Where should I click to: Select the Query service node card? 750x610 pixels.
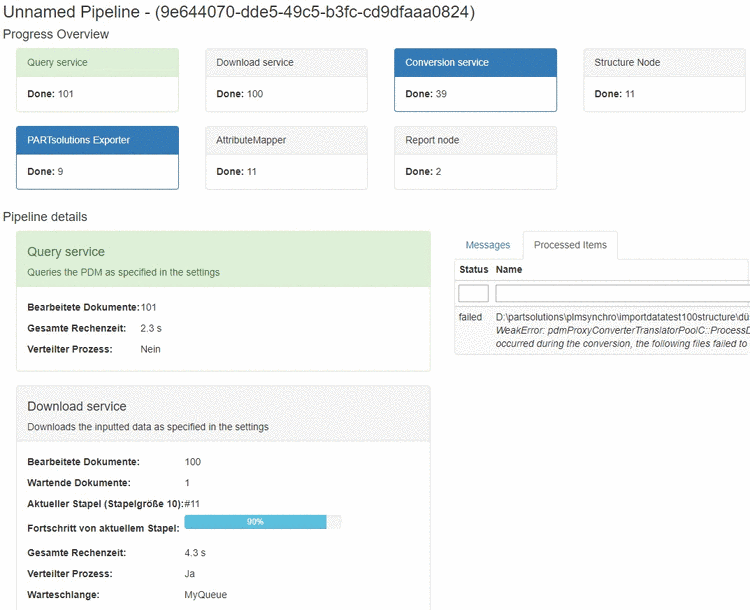[97, 79]
